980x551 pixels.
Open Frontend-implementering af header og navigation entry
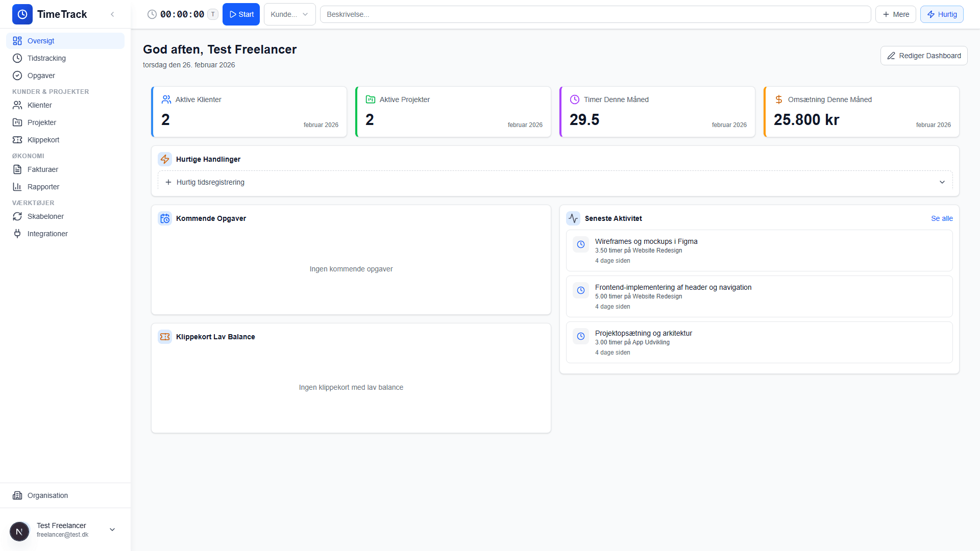pos(759,296)
